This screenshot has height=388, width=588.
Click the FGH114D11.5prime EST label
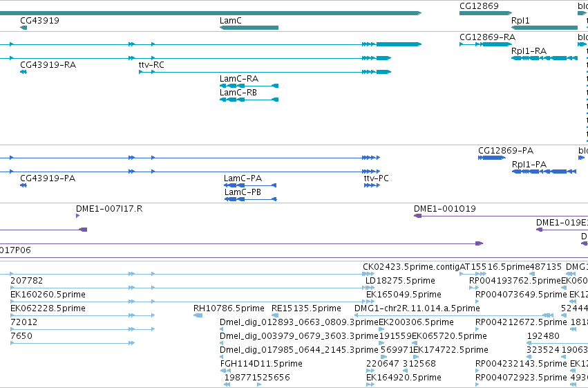(261, 364)
